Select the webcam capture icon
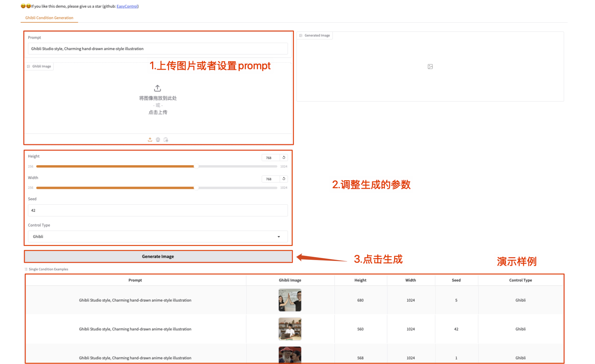This screenshot has height=364, width=595. pos(158,139)
